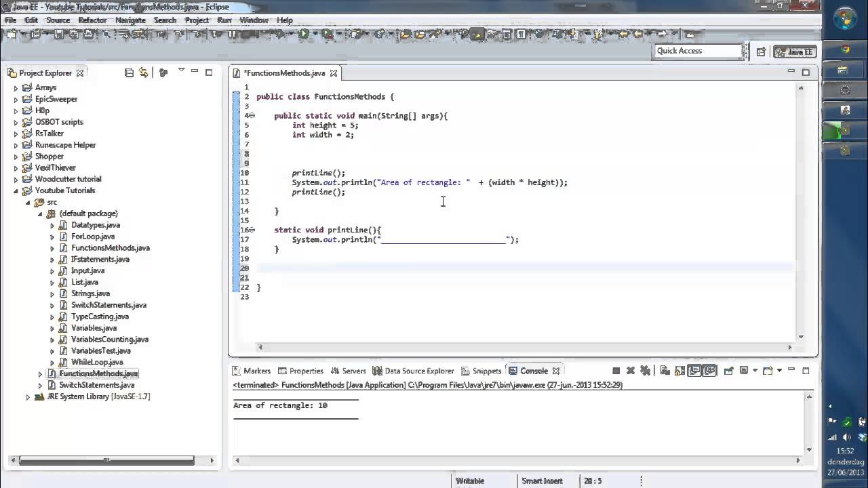Open the Source menu
The image size is (868, 488).
58,20
